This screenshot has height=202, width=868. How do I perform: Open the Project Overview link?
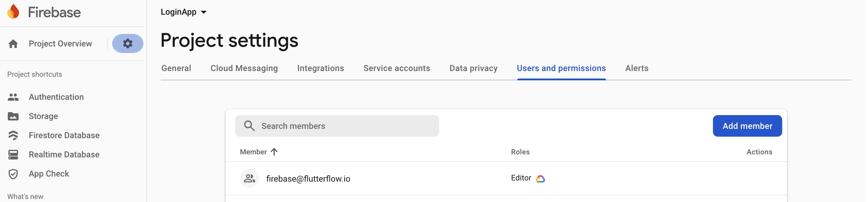pyautogui.click(x=60, y=44)
